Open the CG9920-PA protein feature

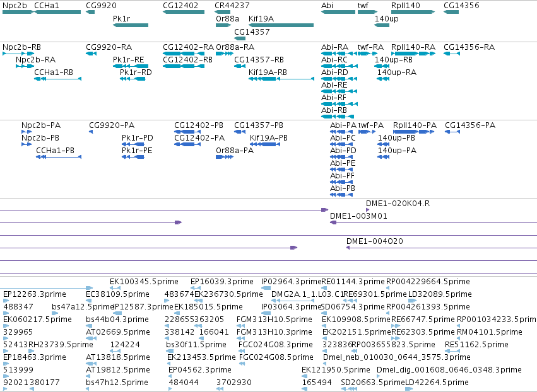tap(91, 132)
